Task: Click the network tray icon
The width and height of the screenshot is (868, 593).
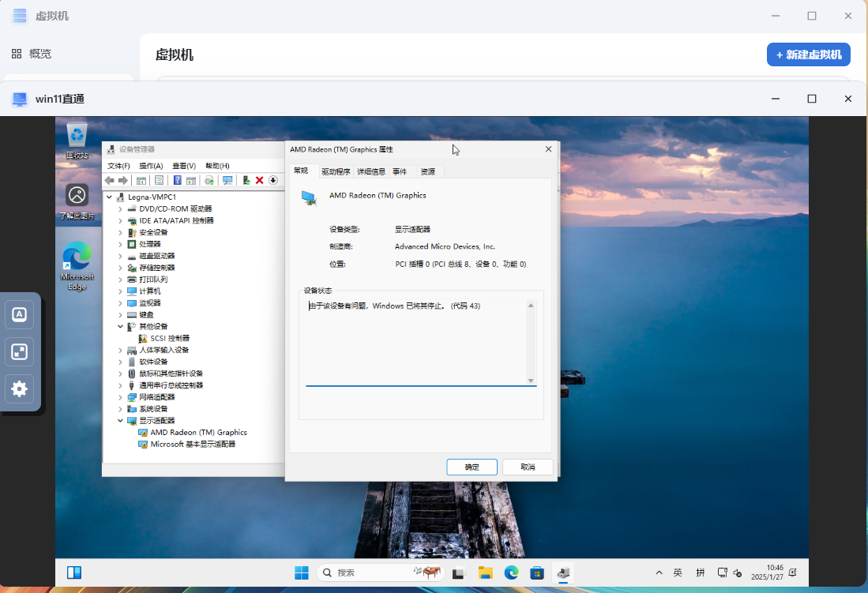Action: (723, 572)
